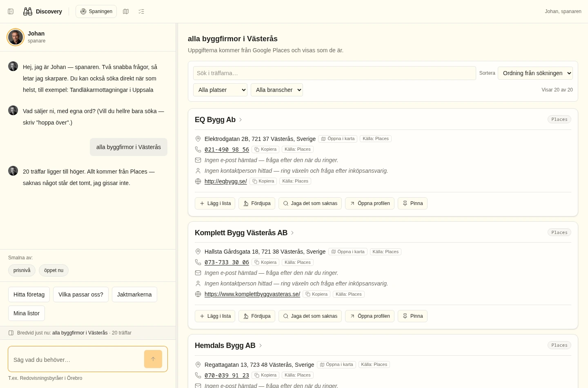Screen dimensions: 588x388
Task: Visit the http://eqbygg.se/ link
Action: coord(226,181)
